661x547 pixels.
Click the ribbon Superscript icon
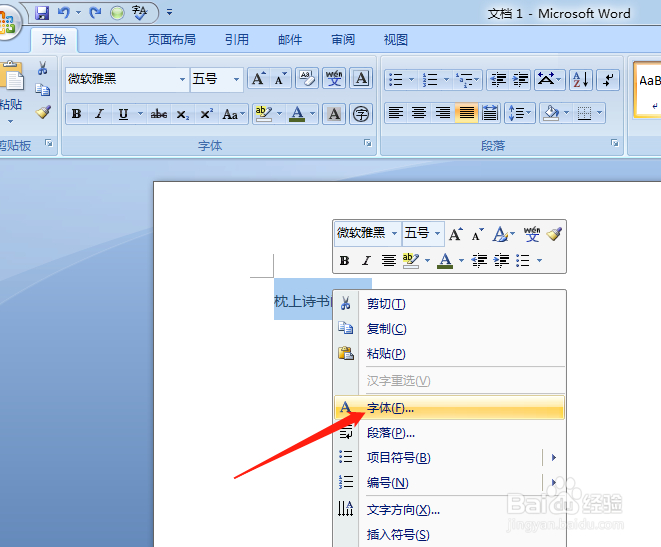(x=206, y=114)
